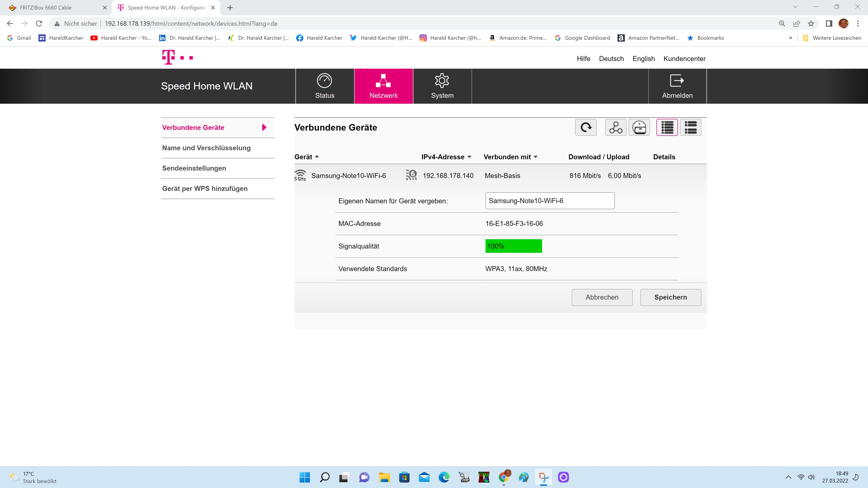Screen dimensions: 868x488
Task: Click the device name input field
Action: point(550,201)
